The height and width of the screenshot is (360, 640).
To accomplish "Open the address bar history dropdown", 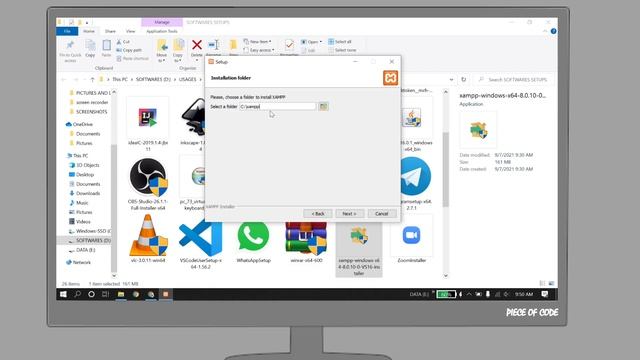I will 451,80.
